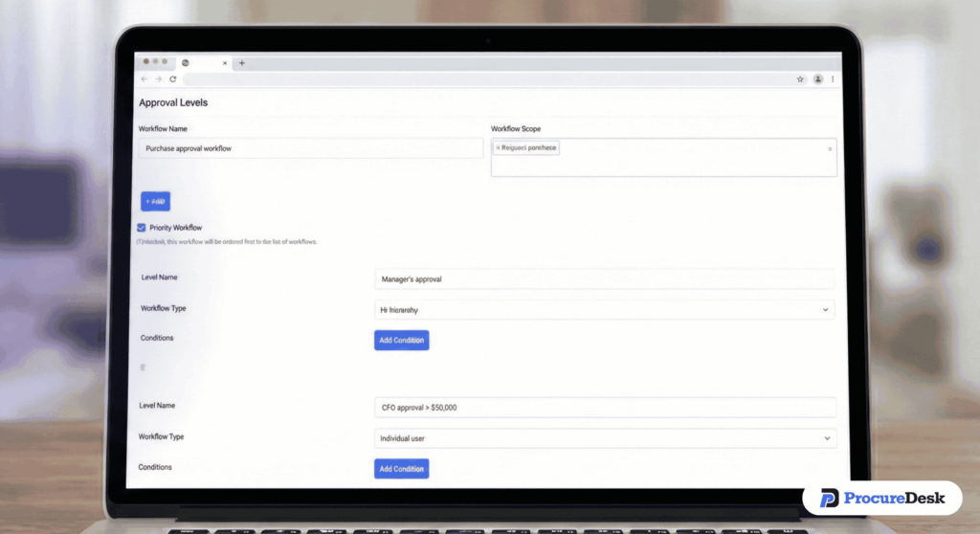The image size is (980, 534).
Task: Open browser three-dot menu
Action: tap(833, 79)
